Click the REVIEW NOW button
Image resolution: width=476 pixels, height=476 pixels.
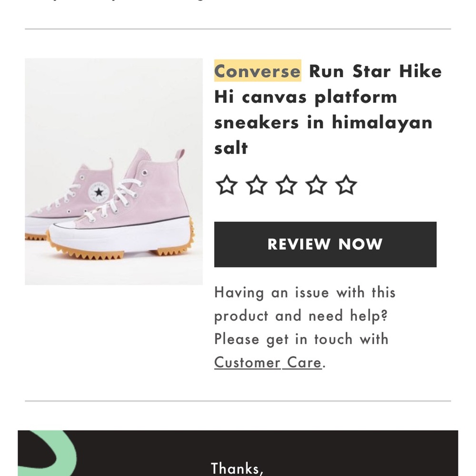325,244
